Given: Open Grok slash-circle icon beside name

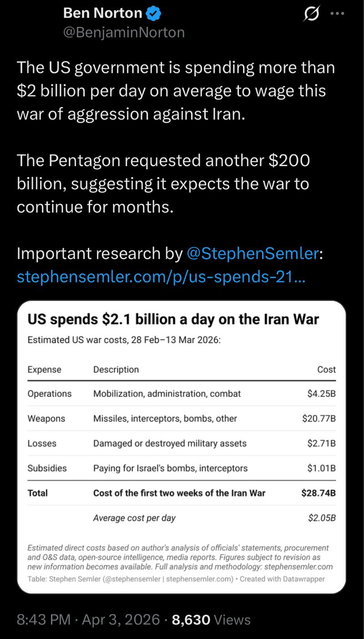Looking at the screenshot, I should (x=312, y=14).
